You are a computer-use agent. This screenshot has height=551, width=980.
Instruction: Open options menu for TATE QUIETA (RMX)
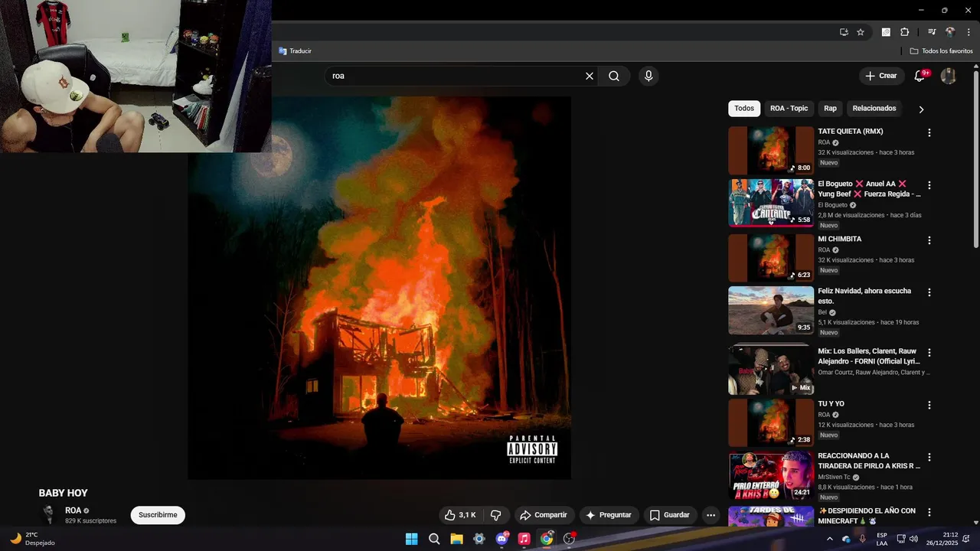929,132
